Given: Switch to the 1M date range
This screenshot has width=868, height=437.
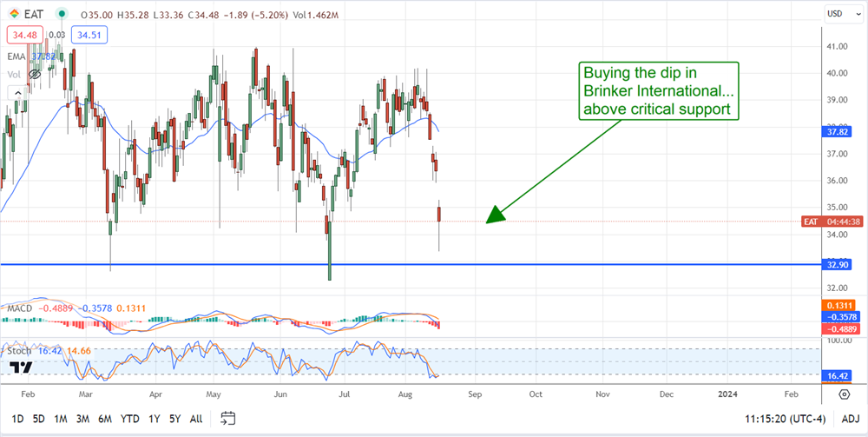Looking at the screenshot, I should (61, 419).
